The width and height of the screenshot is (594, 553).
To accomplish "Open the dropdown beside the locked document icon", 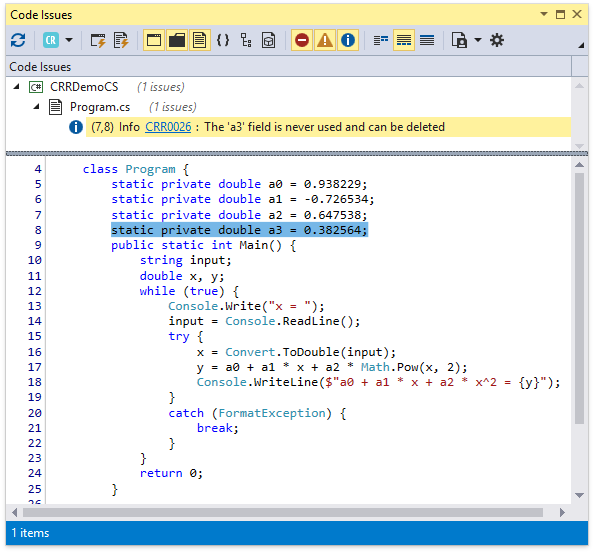I will coord(478,40).
